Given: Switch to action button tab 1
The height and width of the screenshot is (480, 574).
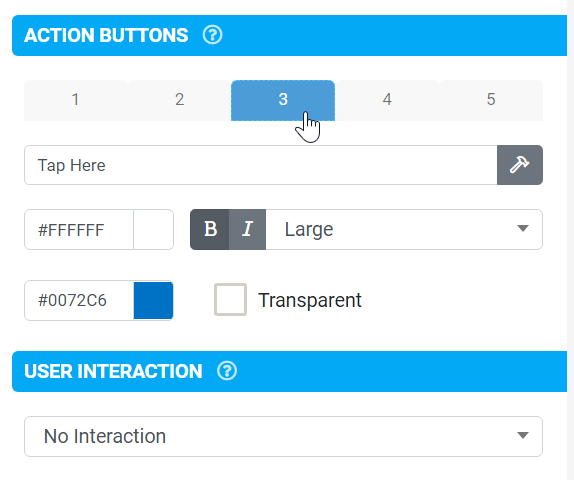Looking at the screenshot, I should tap(76, 100).
